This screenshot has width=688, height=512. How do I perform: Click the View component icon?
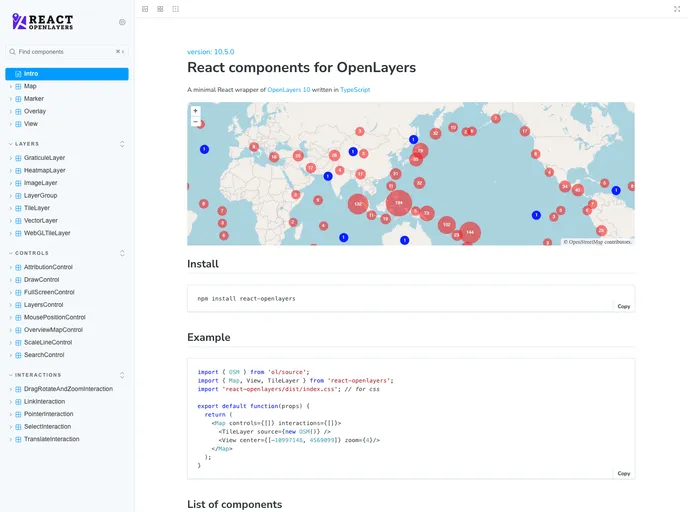pyautogui.click(x=18, y=124)
